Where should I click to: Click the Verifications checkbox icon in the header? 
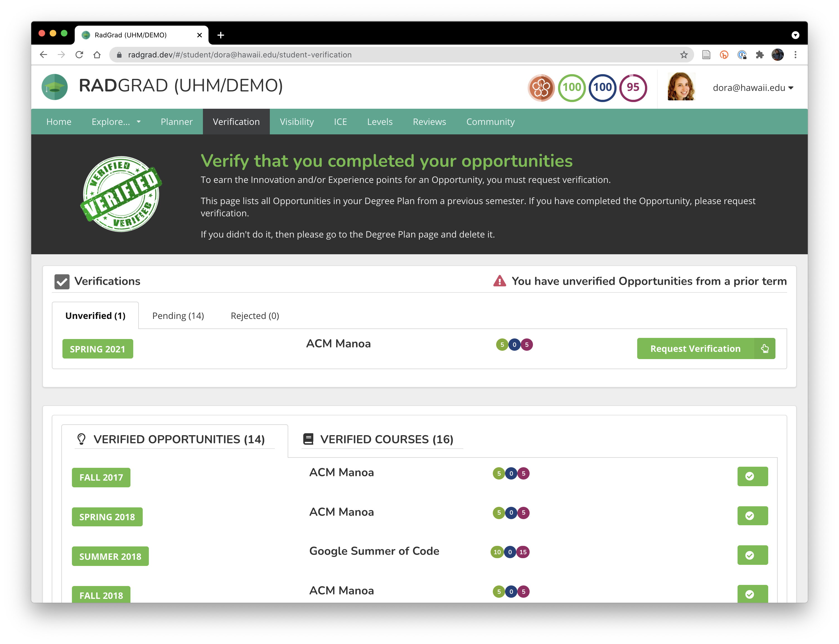pos(62,282)
